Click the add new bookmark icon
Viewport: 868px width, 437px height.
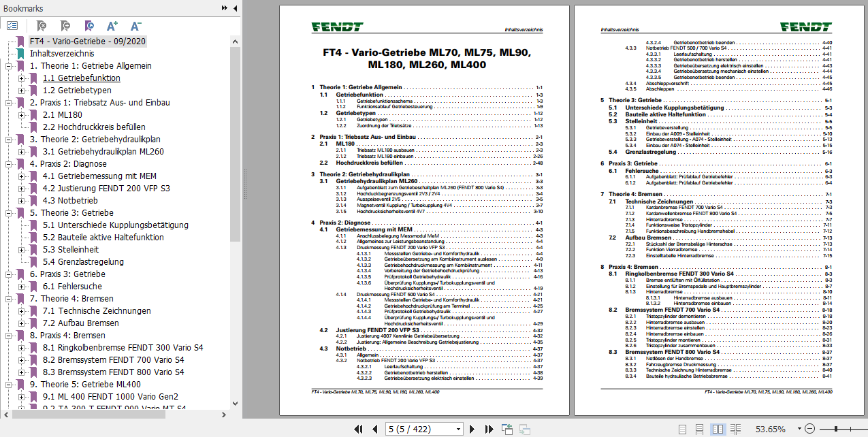65,25
